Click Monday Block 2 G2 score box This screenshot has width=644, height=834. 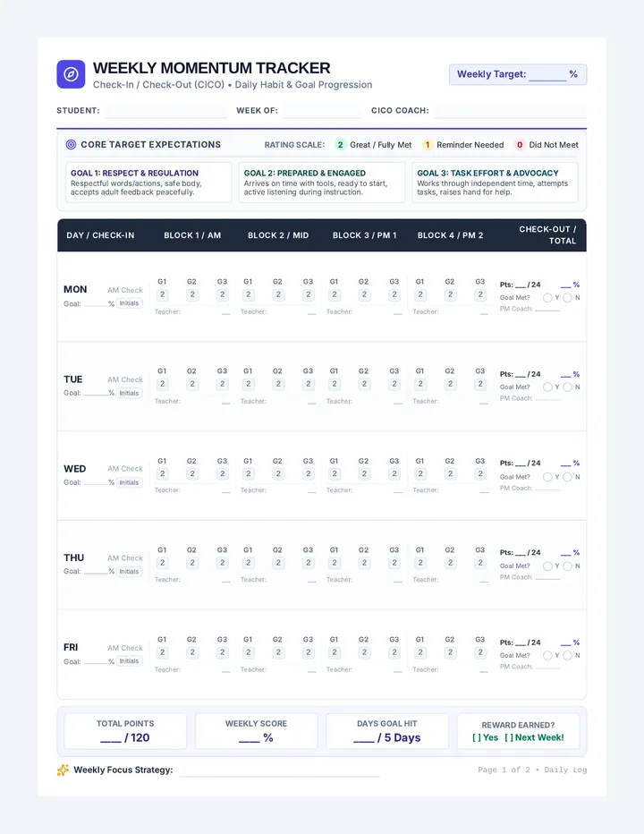278,294
